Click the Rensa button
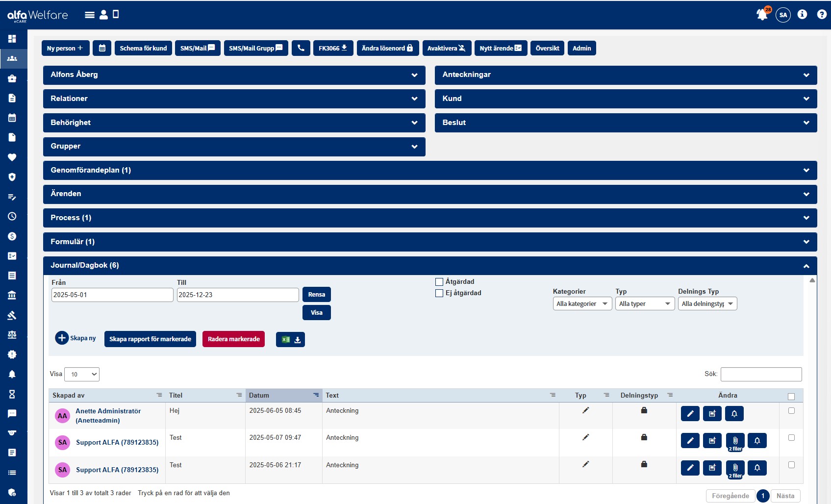 coord(316,295)
